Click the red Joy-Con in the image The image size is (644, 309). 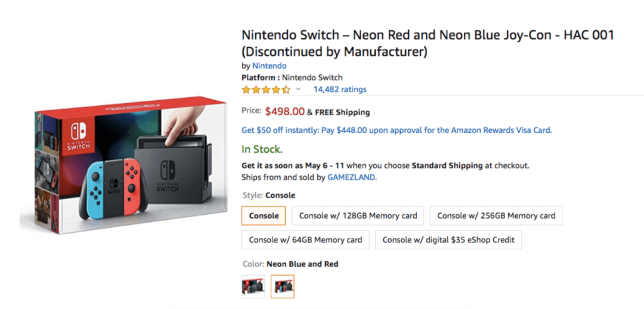pyautogui.click(x=131, y=186)
